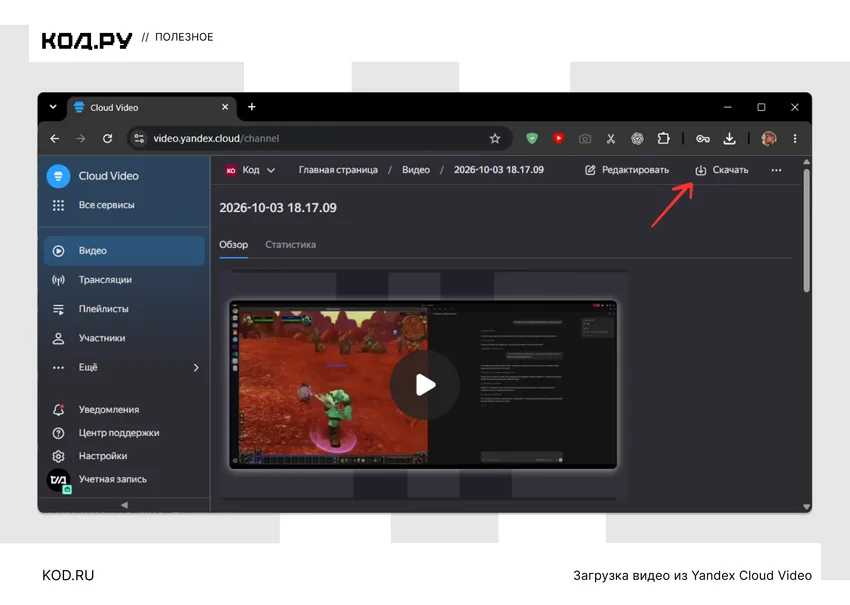
Task: Go to Участники in the sidebar
Action: 124,338
